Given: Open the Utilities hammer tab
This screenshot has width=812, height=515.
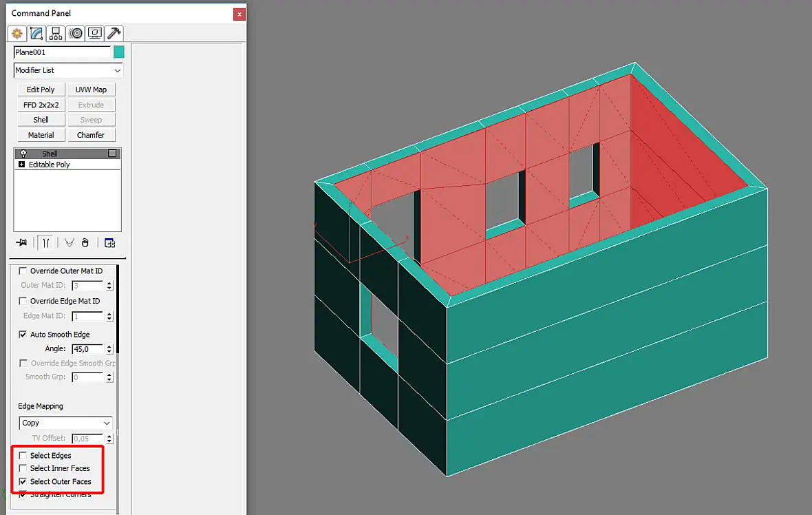Looking at the screenshot, I should click(114, 34).
